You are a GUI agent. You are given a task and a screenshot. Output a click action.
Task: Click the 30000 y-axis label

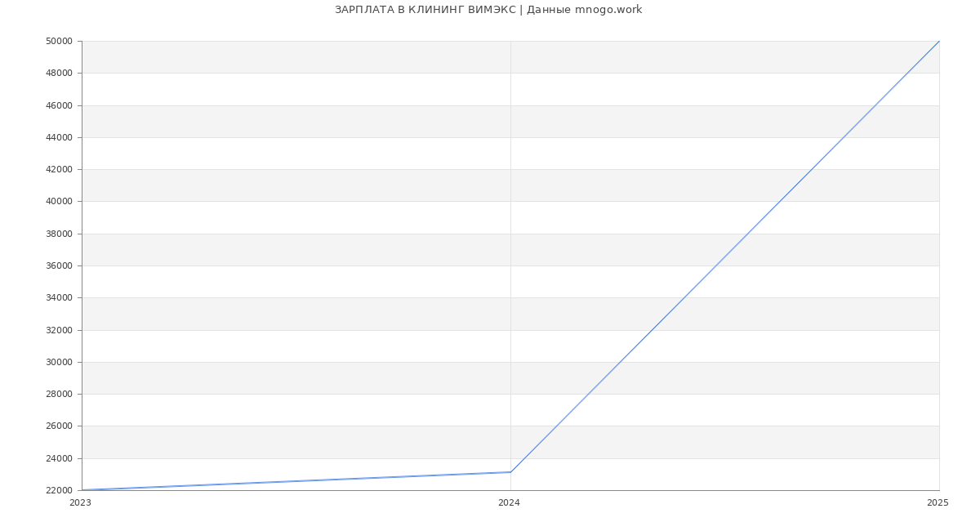[x=59, y=362]
